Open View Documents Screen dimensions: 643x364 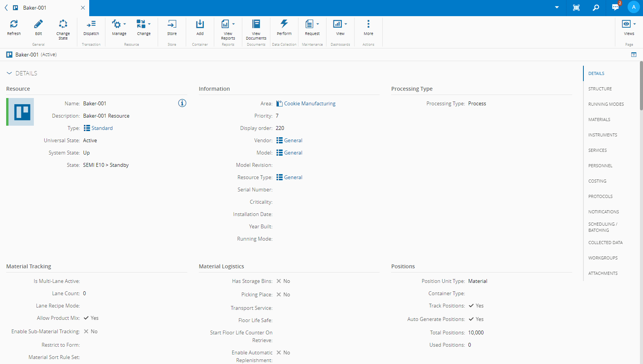click(x=256, y=24)
